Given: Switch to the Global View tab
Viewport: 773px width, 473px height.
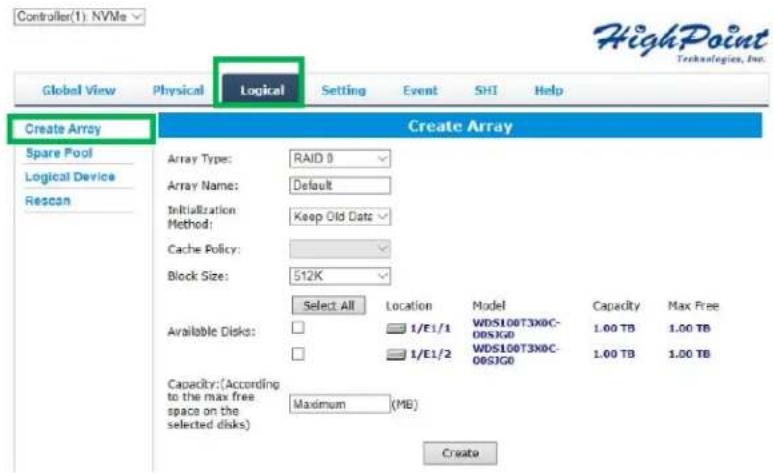Looking at the screenshot, I should [79, 90].
